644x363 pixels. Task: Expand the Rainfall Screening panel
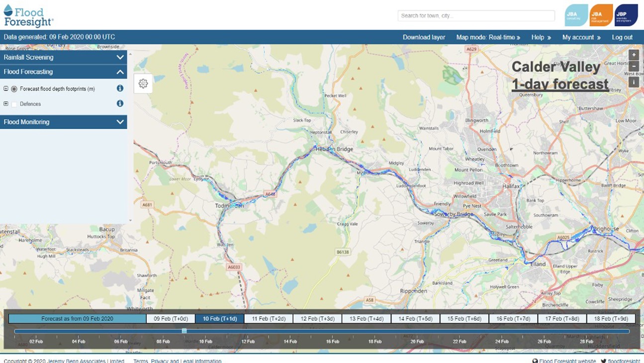[120, 57]
